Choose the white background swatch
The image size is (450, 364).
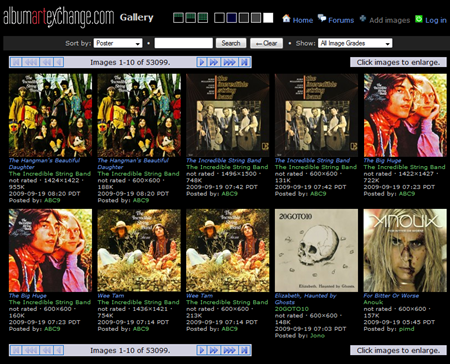[268, 18]
